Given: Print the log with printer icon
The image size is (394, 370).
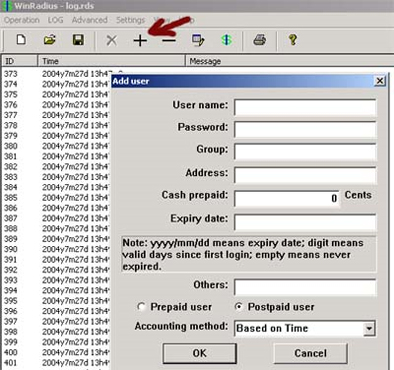Looking at the screenshot, I should click(x=260, y=40).
